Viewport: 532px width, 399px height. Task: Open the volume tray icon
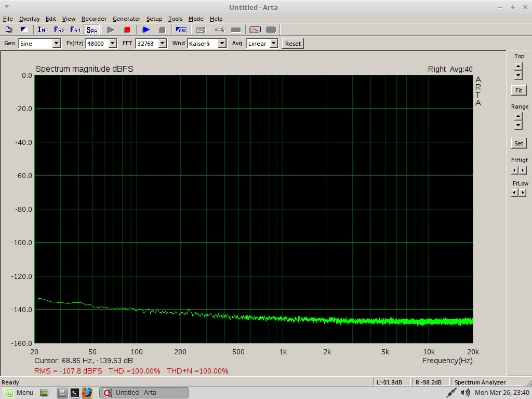click(465, 393)
